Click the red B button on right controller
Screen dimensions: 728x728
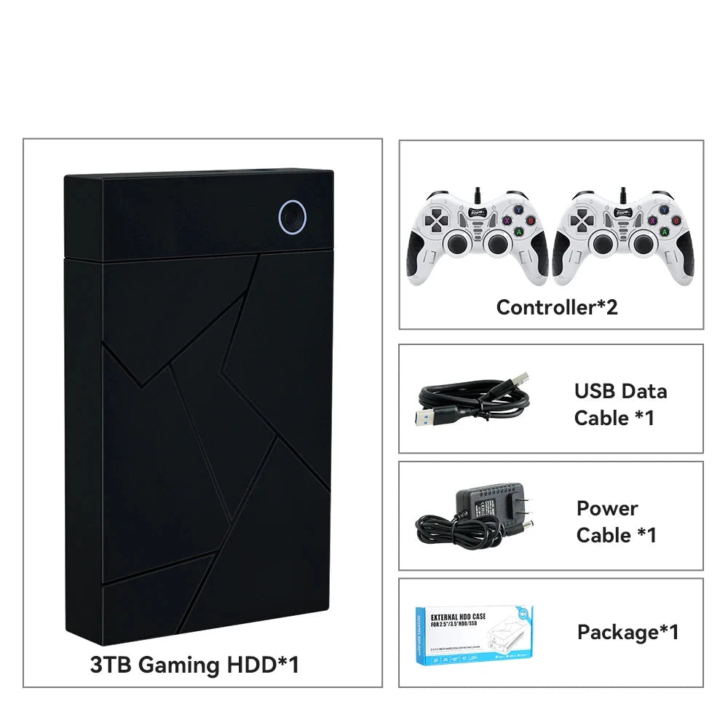tap(676, 221)
